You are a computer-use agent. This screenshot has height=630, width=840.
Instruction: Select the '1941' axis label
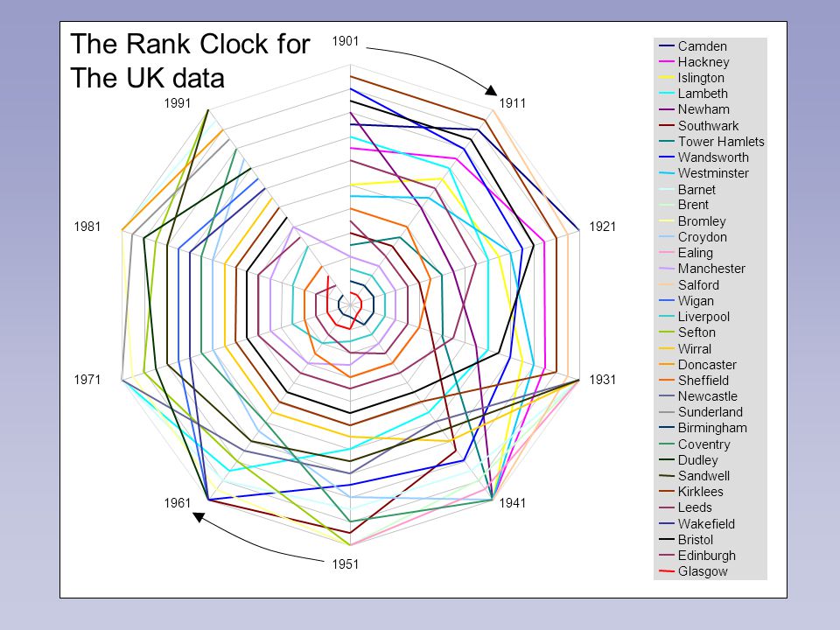(512, 503)
